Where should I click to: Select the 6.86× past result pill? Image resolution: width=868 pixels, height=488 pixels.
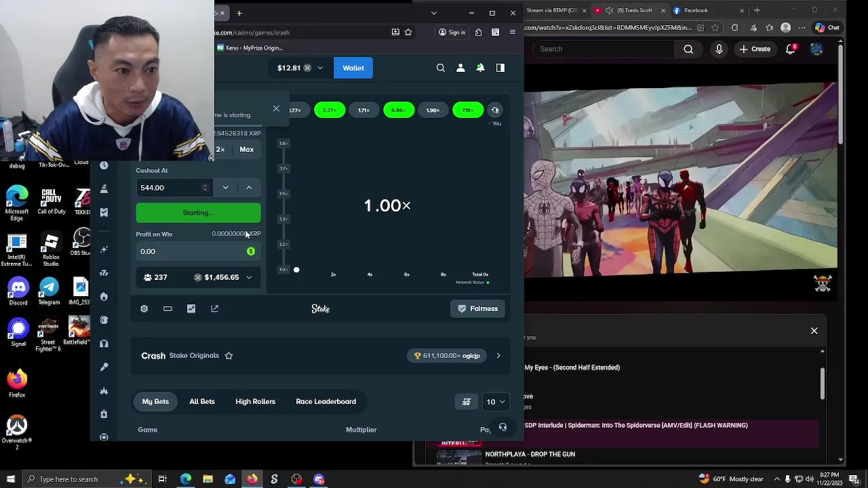pyautogui.click(x=399, y=110)
